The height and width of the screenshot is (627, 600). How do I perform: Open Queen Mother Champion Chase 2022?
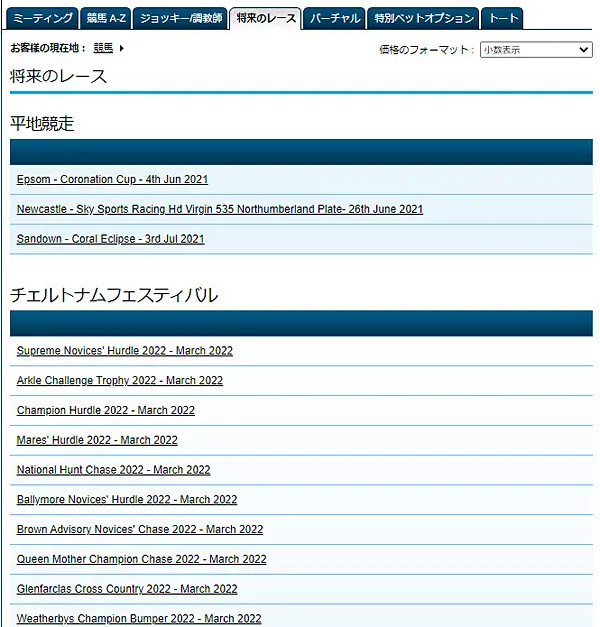(x=141, y=560)
